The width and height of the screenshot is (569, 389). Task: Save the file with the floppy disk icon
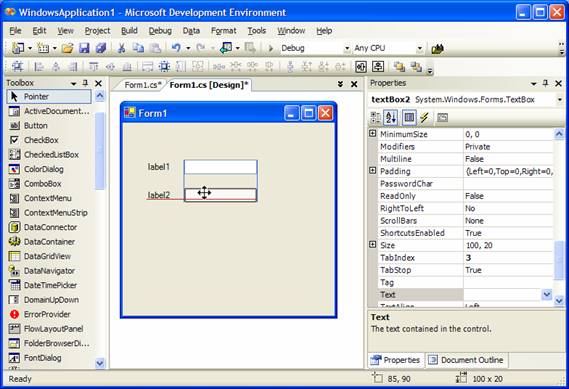pyautogui.click(x=84, y=48)
